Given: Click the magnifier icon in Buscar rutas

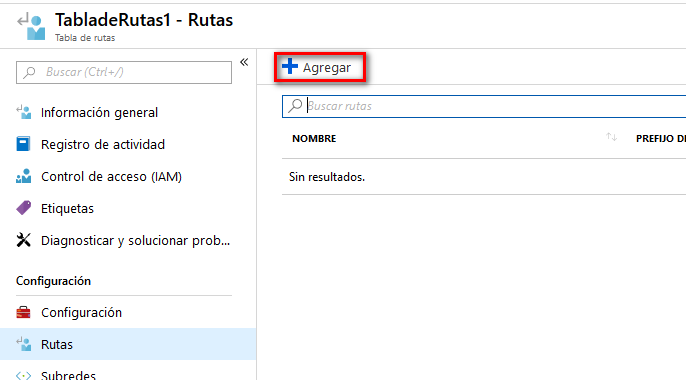Looking at the screenshot, I should point(295,106).
